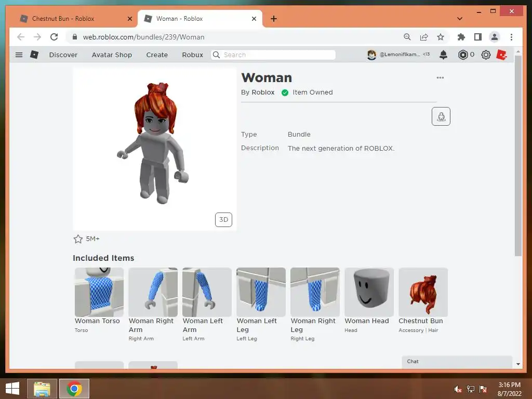Click the Item Owned label
532x399 pixels.
312,92
